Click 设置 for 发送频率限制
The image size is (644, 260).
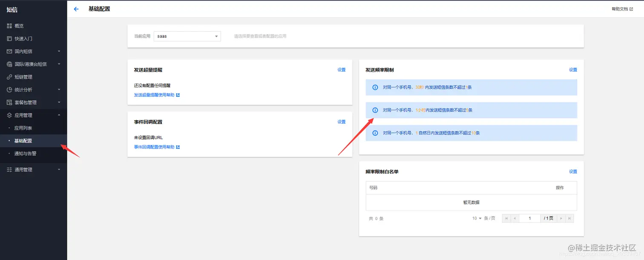[573, 70]
